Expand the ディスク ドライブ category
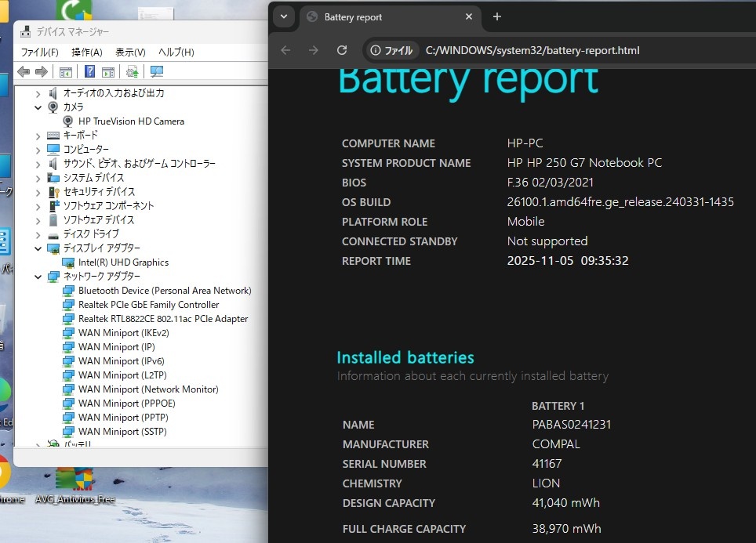Image resolution: width=756 pixels, height=543 pixels. [38, 234]
